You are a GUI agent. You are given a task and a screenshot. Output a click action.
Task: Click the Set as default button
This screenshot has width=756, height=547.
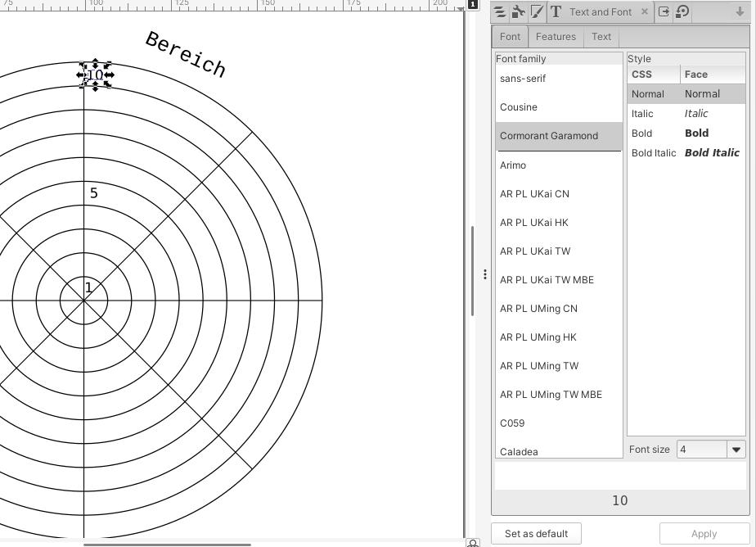click(536, 534)
